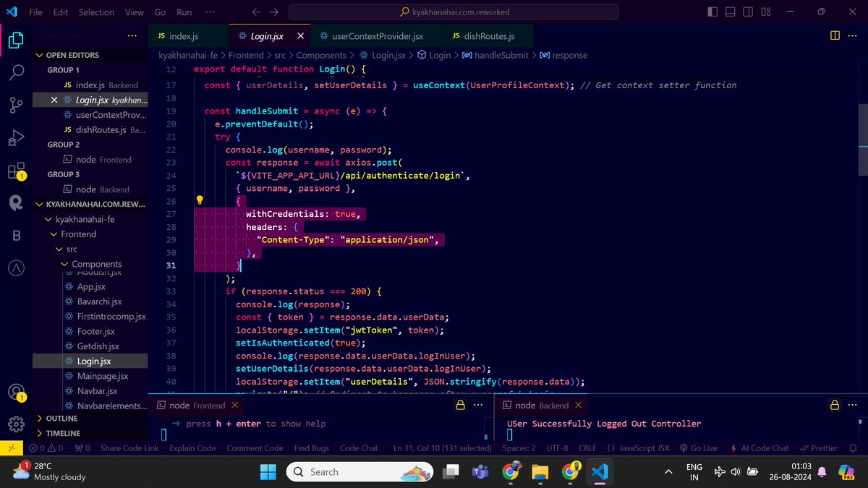Open the Selection menu

click(96, 12)
